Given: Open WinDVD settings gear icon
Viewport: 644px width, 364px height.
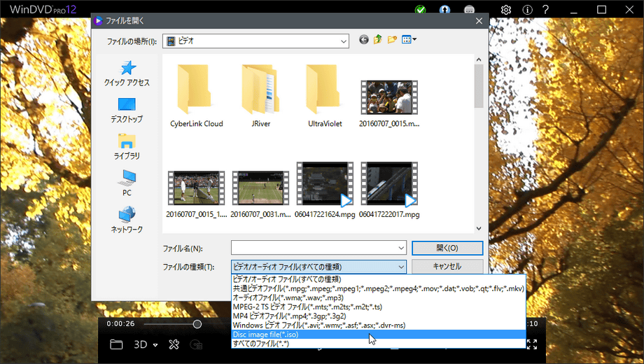Looking at the screenshot, I should point(506,9).
